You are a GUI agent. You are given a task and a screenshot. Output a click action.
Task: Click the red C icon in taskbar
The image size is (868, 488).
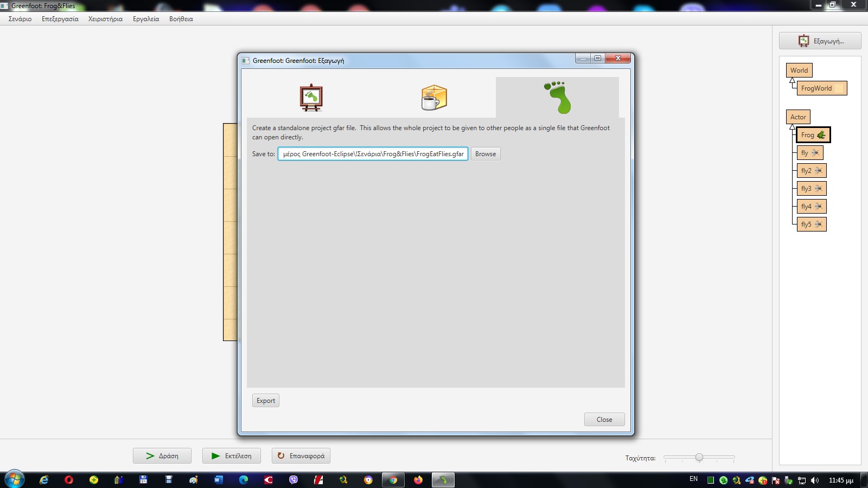[269, 480]
